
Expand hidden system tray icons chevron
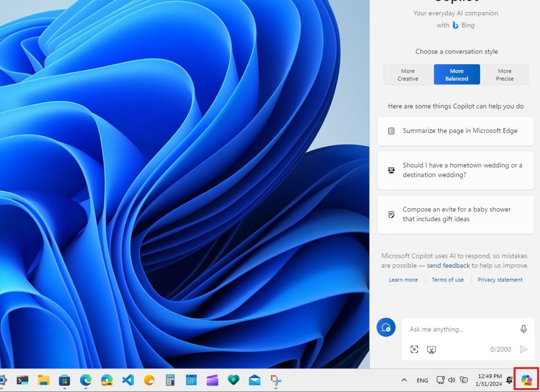pyautogui.click(x=404, y=380)
